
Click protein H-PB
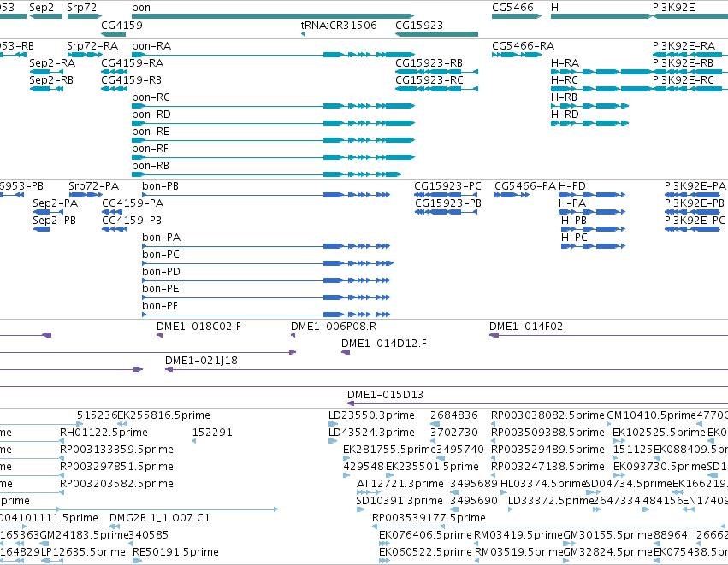point(593,229)
